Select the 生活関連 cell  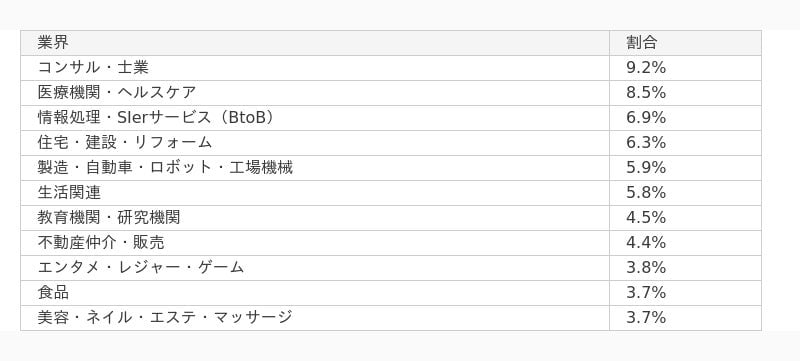click(315, 193)
